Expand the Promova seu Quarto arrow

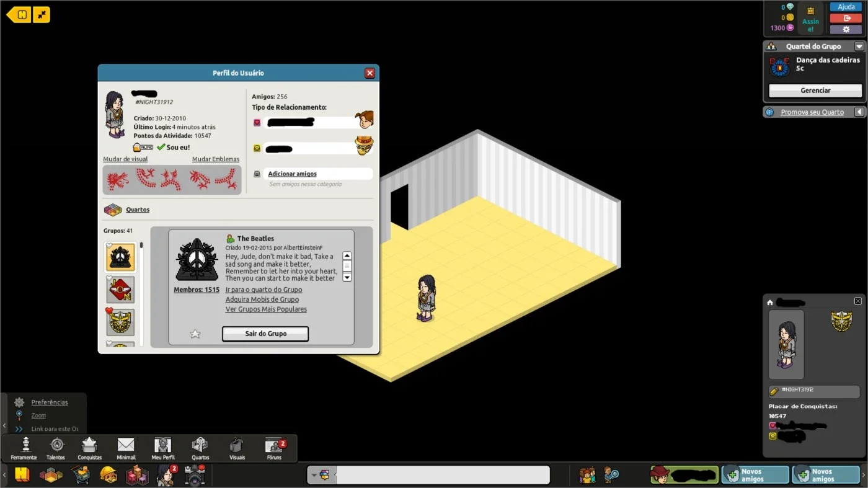point(859,112)
